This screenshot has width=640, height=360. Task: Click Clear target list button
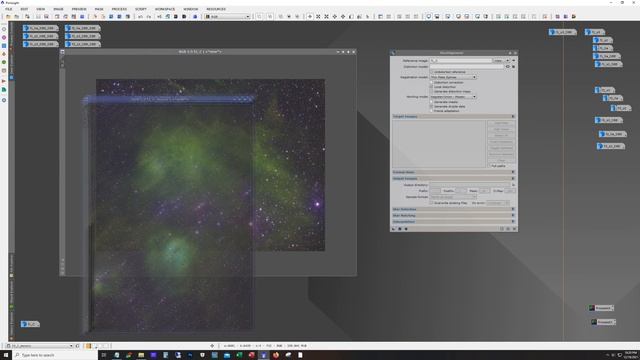click(501, 160)
